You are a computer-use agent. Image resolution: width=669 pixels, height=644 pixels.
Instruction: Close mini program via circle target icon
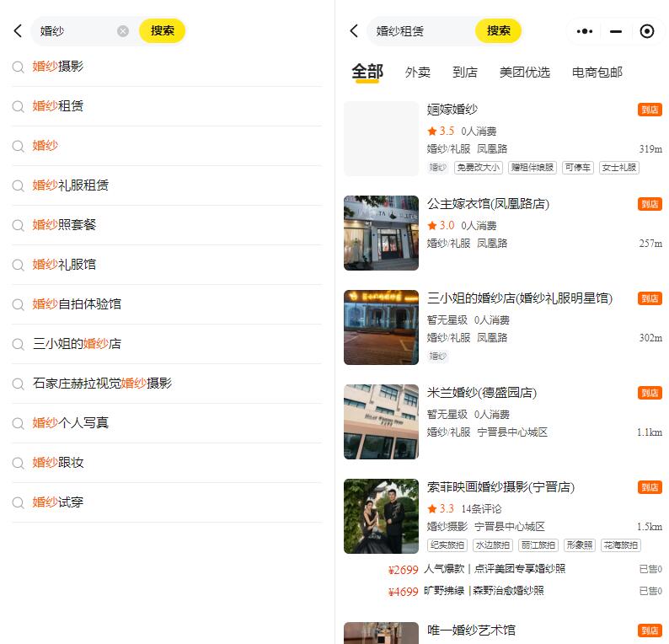(x=647, y=31)
